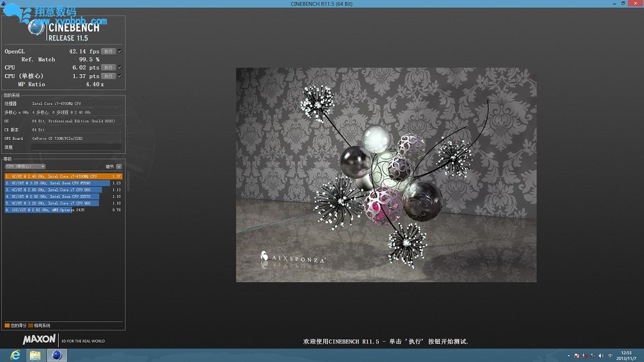Click the 您的得分 orange legend swatch
The height and width of the screenshot is (362, 644).
pyautogui.click(x=7, y=325)
